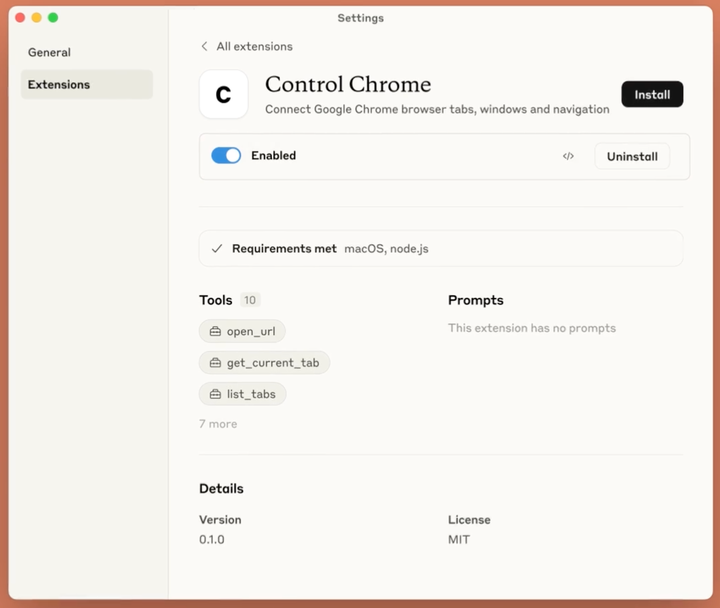720x608 pixels.
Task: Go back via All extensions link
Action: [254, 46]
